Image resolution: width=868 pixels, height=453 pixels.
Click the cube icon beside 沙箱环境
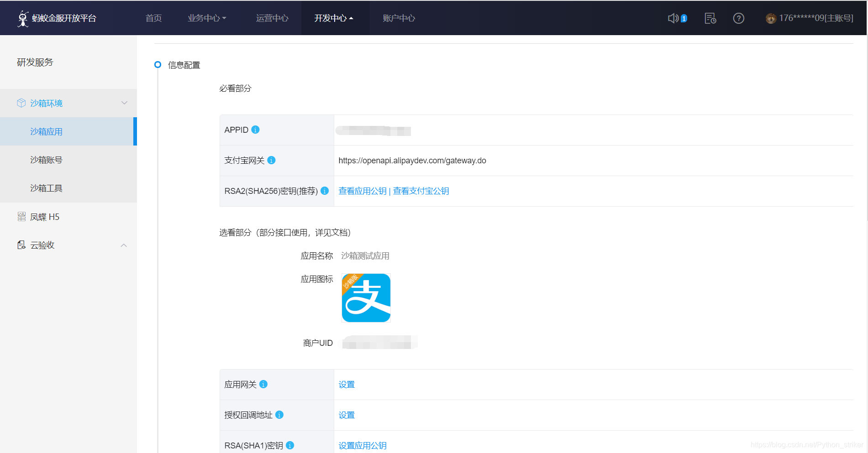21,103
